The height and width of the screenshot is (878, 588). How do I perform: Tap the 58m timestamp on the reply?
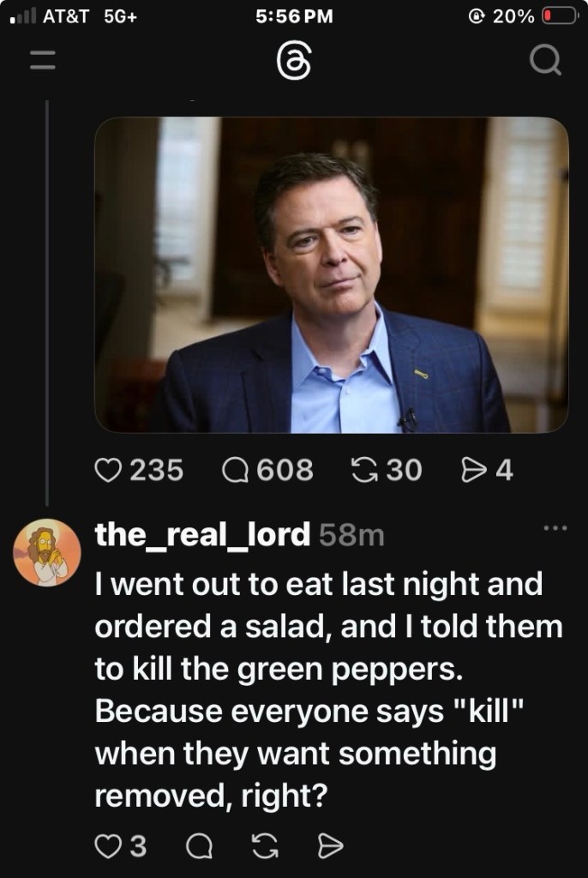pyautogui.click(x=351, y=536)
